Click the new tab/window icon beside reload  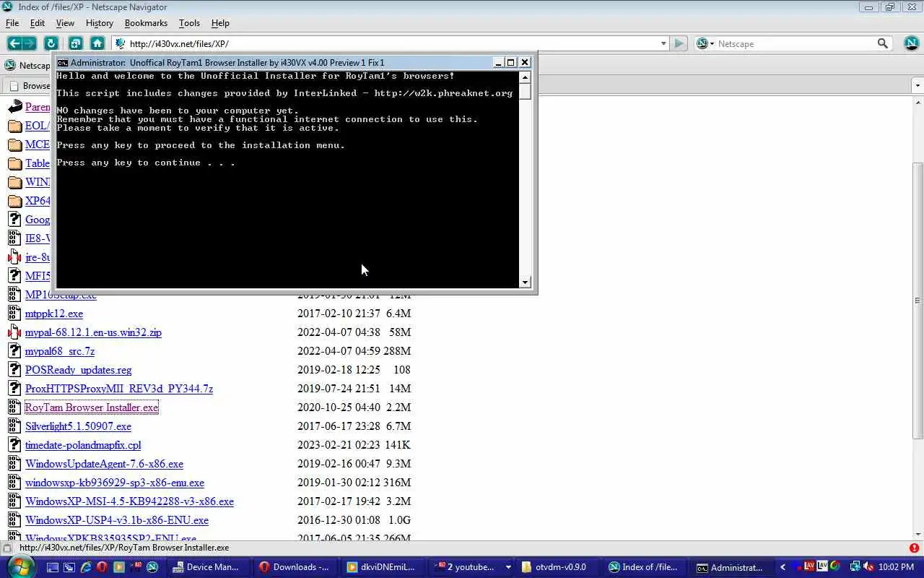coord(75,43)
